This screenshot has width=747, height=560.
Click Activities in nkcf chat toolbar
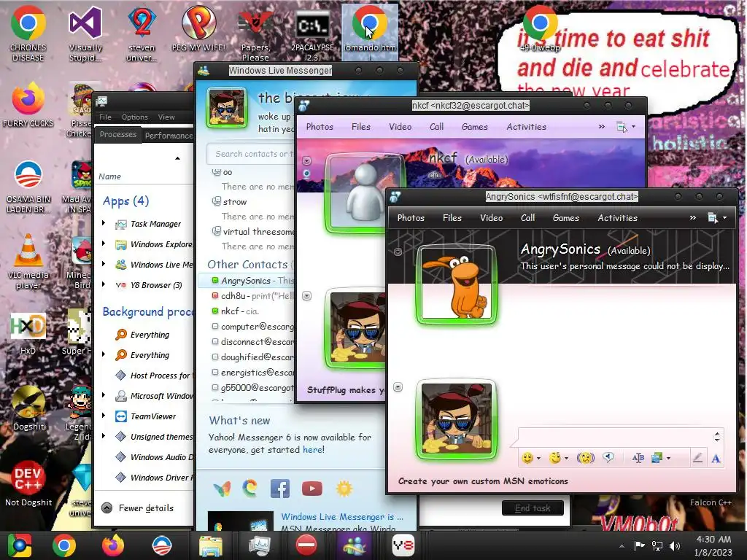[527, 127]
